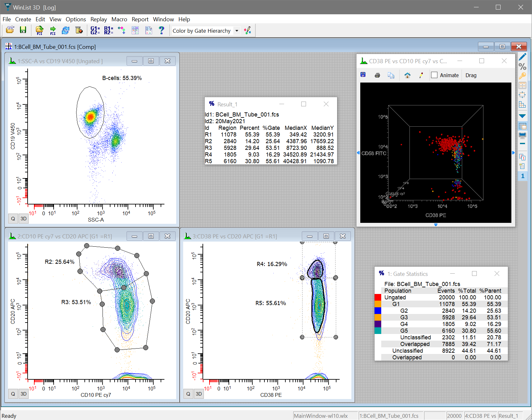Click the blue question mark help icon
The width and height of the screenshot is (532, 420).
pyautogui.click(x=162, y=30)
